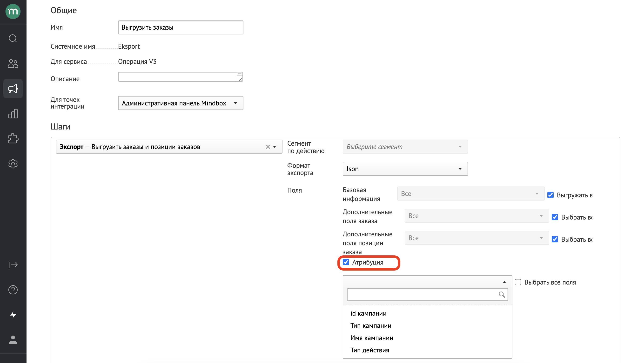Open the user profile icon

point(13,340)
